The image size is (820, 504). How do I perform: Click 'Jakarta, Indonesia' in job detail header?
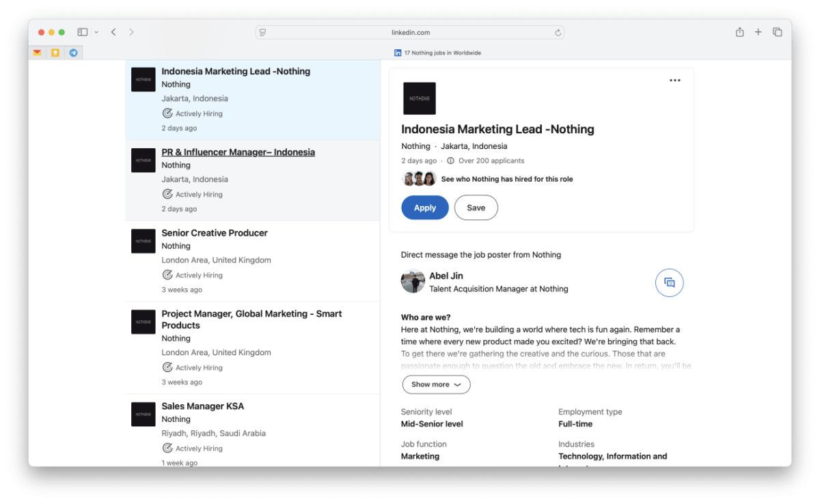(x=474, y=146)
